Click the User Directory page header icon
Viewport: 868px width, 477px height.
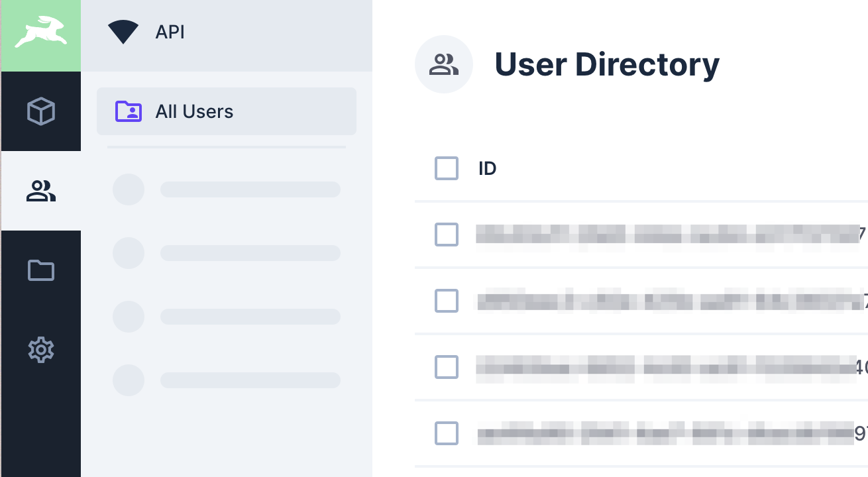tap(444, 64)
